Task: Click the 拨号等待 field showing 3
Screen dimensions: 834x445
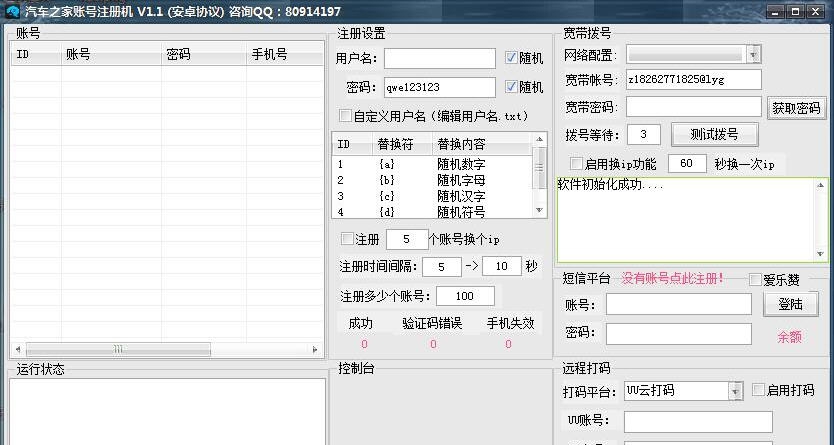Action: 644,135
